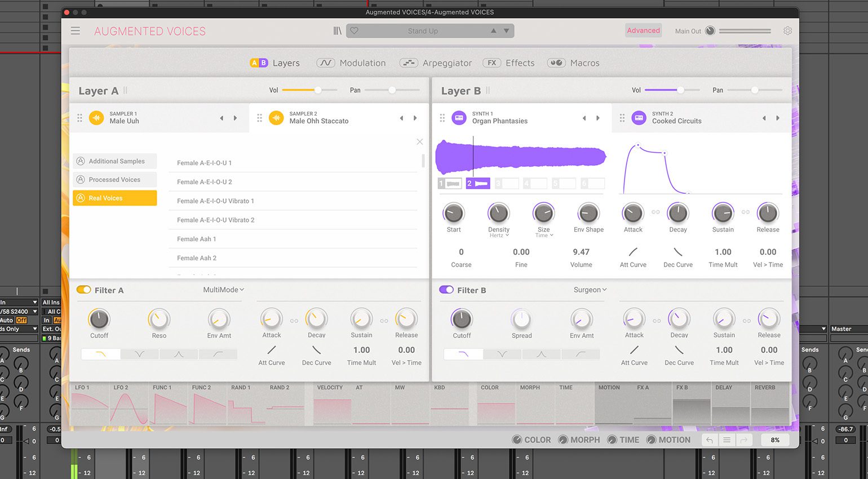Viewport: 868px width, 479px height.
Task: Click Filter B Dec Curve shape icon
Action: pyautogui.click(x=679, y=350)
